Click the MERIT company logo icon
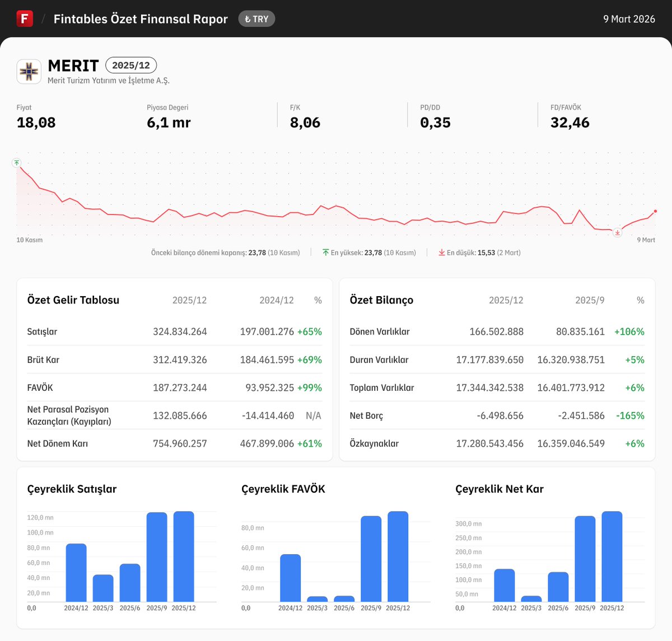Image resolution: width=672 pixels, height=641 pixels. (x=29, y=71)
